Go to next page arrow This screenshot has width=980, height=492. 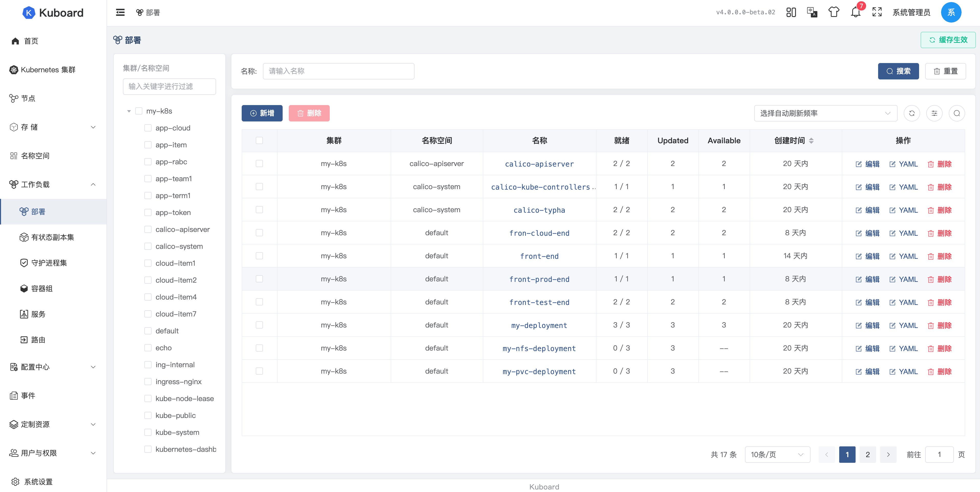pyautogui.click(x=888, y=455)
